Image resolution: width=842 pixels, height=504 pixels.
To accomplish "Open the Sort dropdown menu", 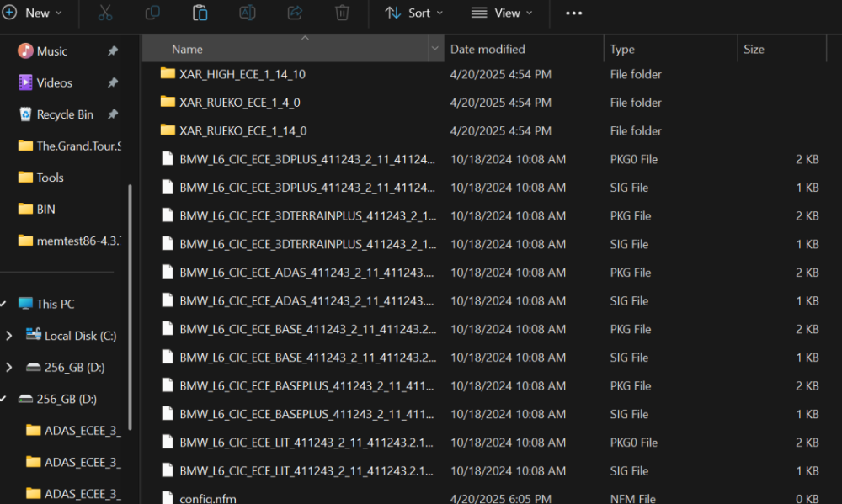I will [x=413, y=13].
